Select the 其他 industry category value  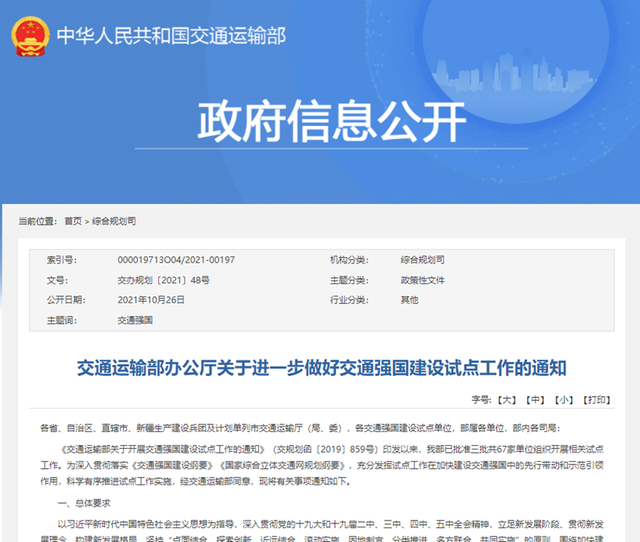(x=409, y=300)
